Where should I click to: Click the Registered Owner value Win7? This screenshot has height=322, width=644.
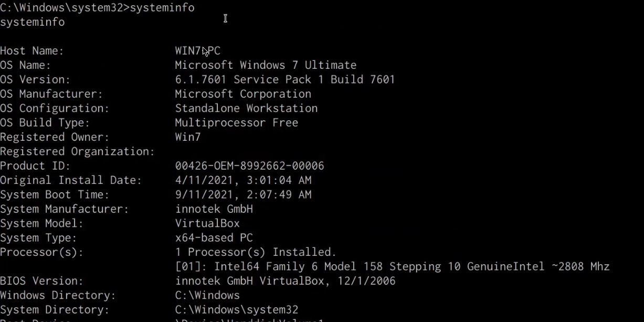click(187, 137)
